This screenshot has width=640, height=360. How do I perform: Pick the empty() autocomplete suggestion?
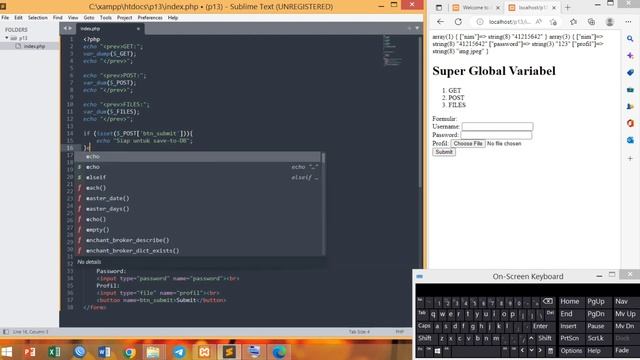[198, 230]
